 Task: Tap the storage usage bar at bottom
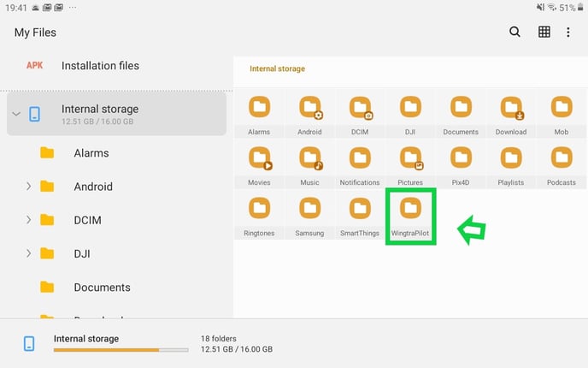pos(121,349)
